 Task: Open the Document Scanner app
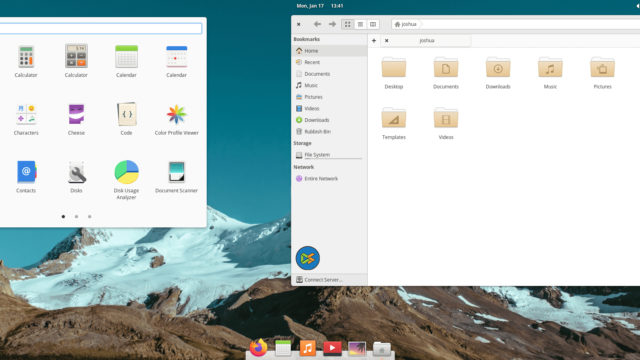176,176
